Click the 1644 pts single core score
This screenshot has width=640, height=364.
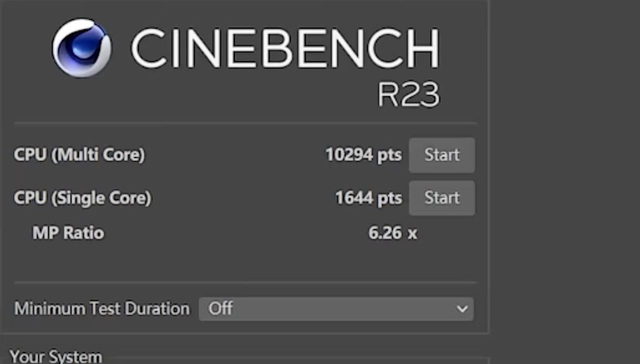pyautogui.click(x=368, y=198)
